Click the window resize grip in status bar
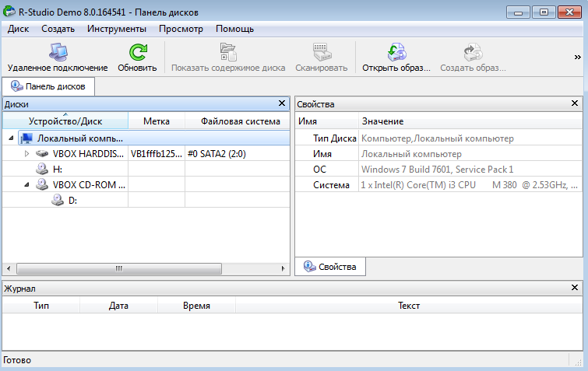Viewport: 588px width, 371px height. 578,361
